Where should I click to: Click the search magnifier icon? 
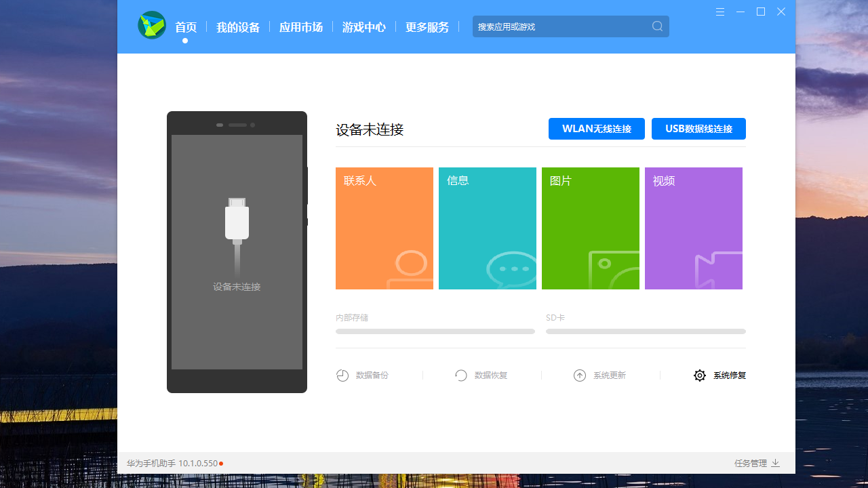pyautogui.click(x=656, y=26)
